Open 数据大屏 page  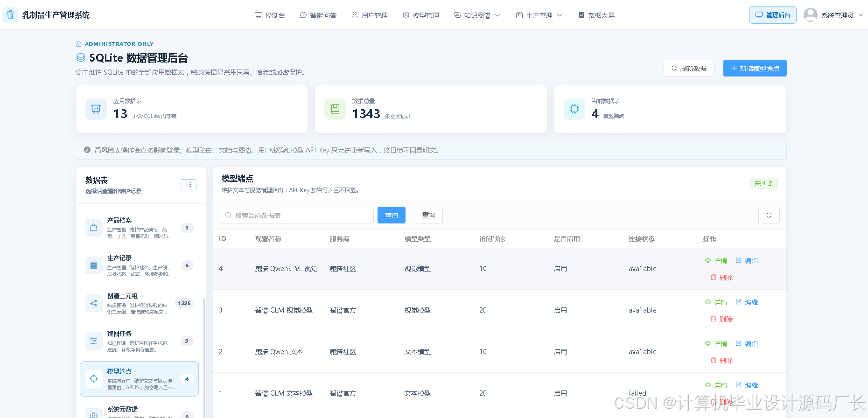tap(596, 15)
